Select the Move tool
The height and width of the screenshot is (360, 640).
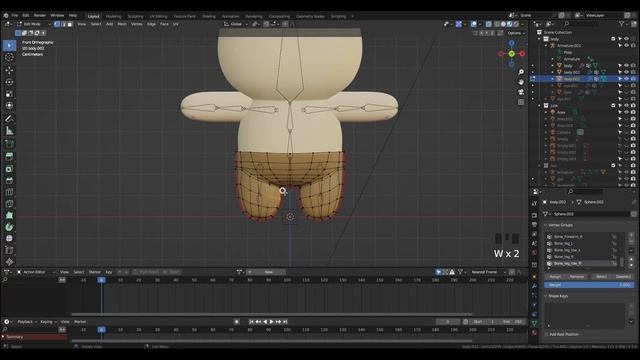[9, 70]
